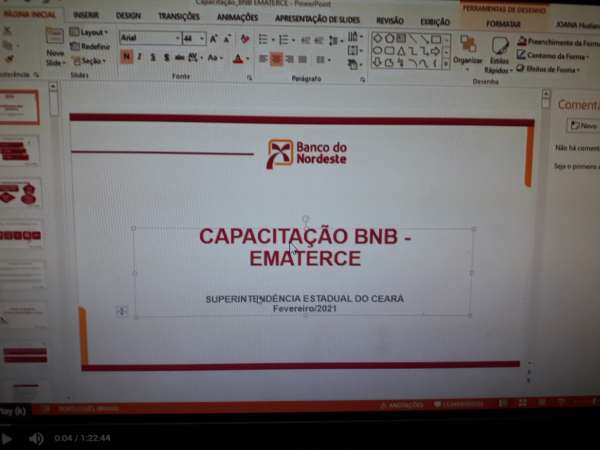Click the text shadow S icon
The width and height of the screenshot is (600, 450).
[x=166, y=58]
